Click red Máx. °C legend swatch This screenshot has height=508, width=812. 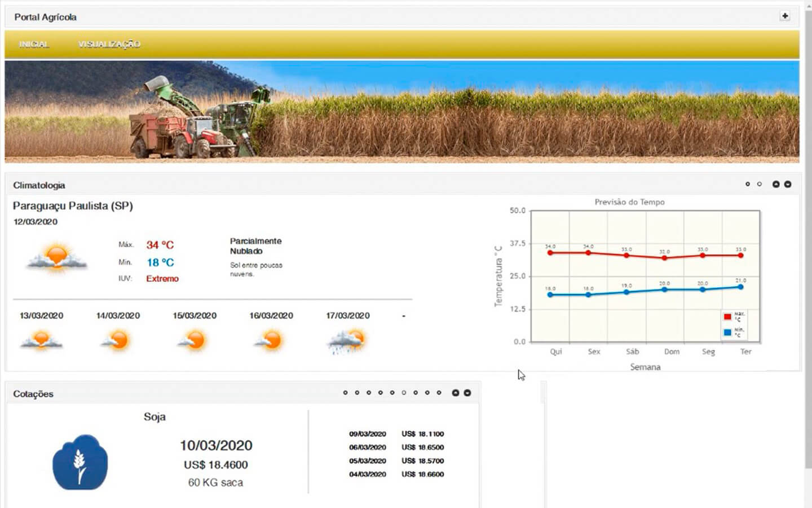[727, 317]
